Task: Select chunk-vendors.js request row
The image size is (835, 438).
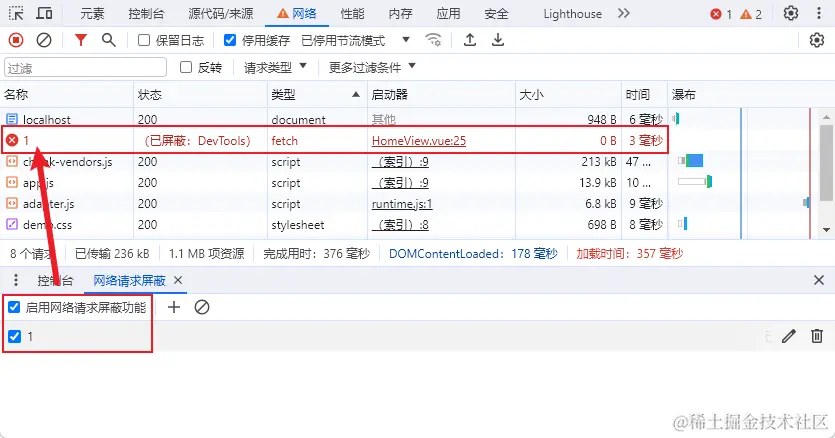Action: (333, 162)
